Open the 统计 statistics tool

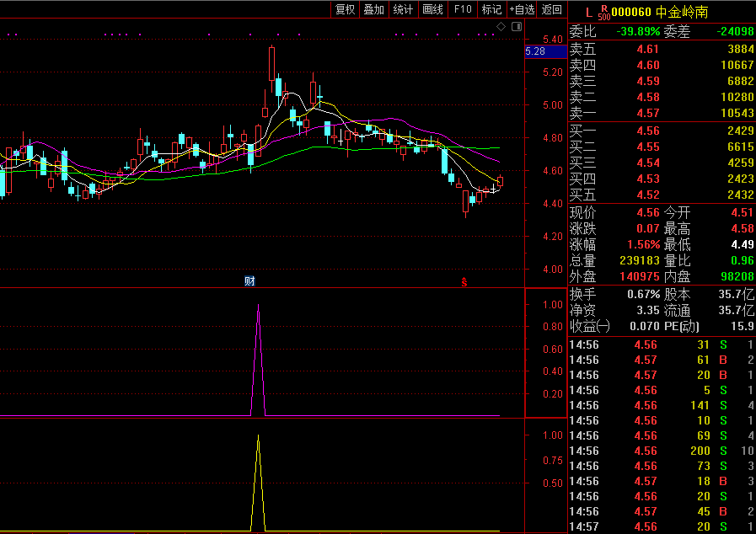pyautogui.click(x=403, y=9)
